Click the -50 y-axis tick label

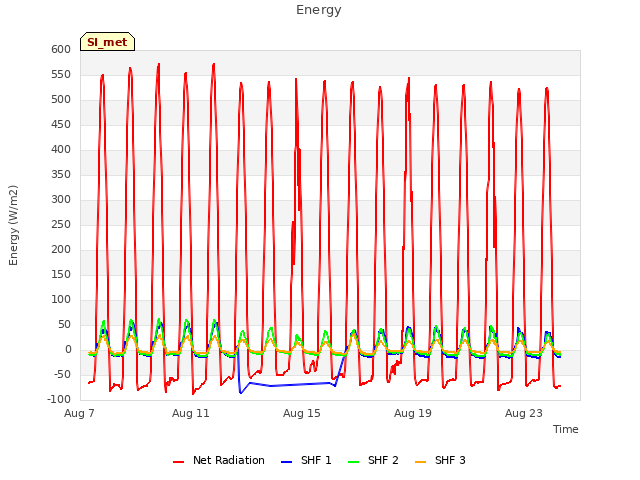point(63,374)
